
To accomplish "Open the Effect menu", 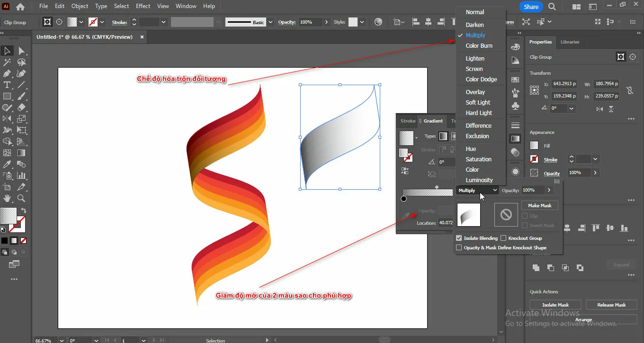I will 143,6.
